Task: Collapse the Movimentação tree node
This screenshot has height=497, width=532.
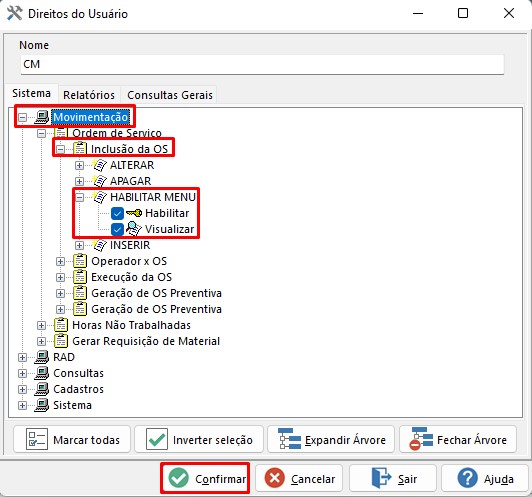Action: 22,117
